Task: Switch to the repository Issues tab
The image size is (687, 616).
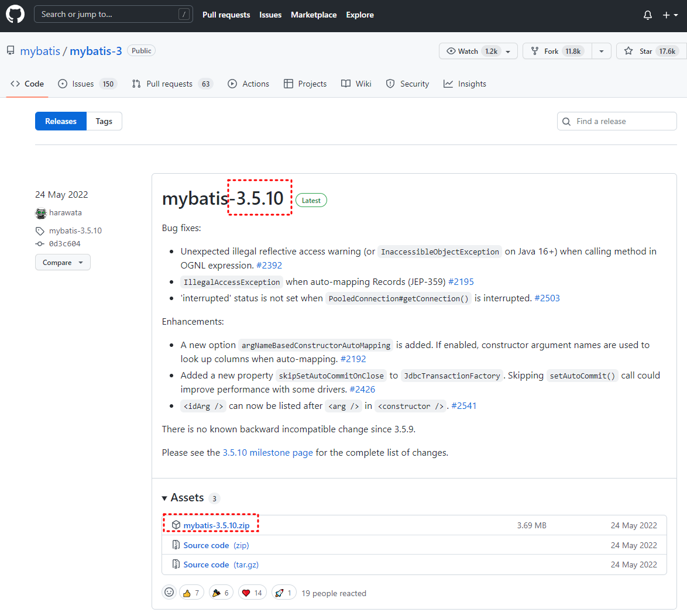Action: pyautogui.click(x=87, y=84)
